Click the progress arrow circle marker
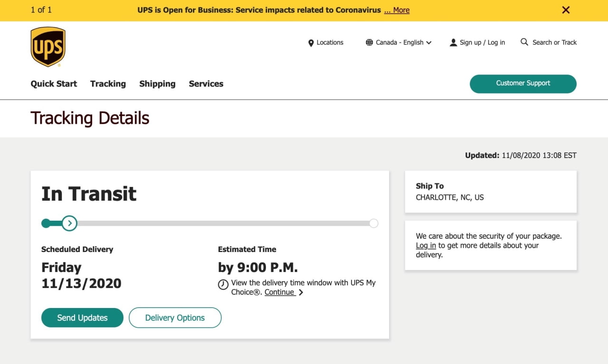Viewport: 608px width, 364px height. click(x=70, y=223)
